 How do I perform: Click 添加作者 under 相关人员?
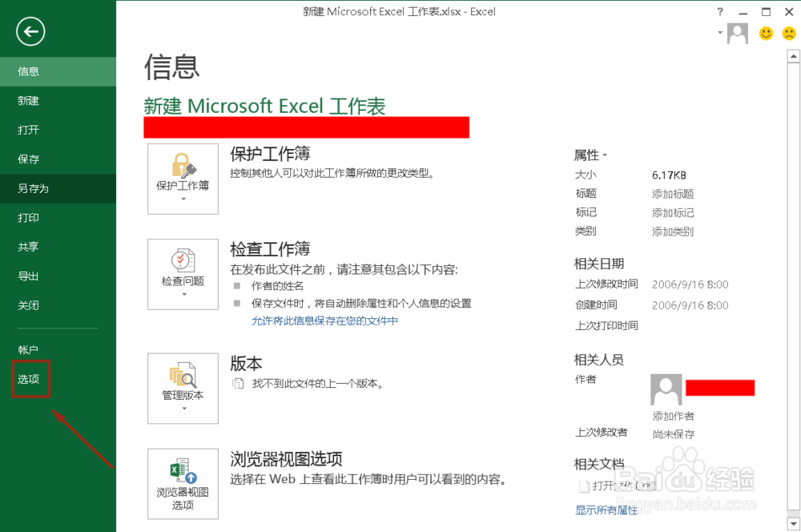674,416
